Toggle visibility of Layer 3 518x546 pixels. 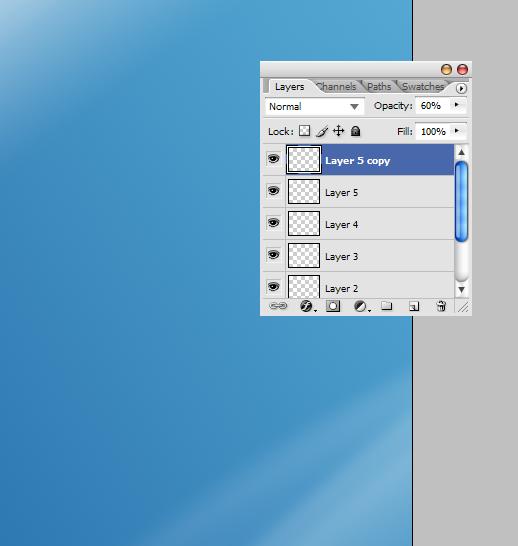pos(274,255)
